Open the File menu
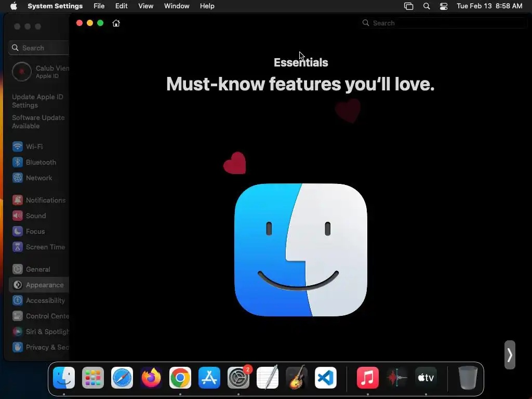Viewport: 532px width, 399px height. (99, 6)
